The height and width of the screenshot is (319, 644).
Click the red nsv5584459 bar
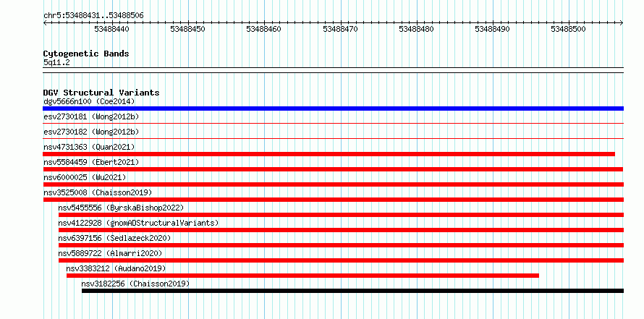point(333,169)
